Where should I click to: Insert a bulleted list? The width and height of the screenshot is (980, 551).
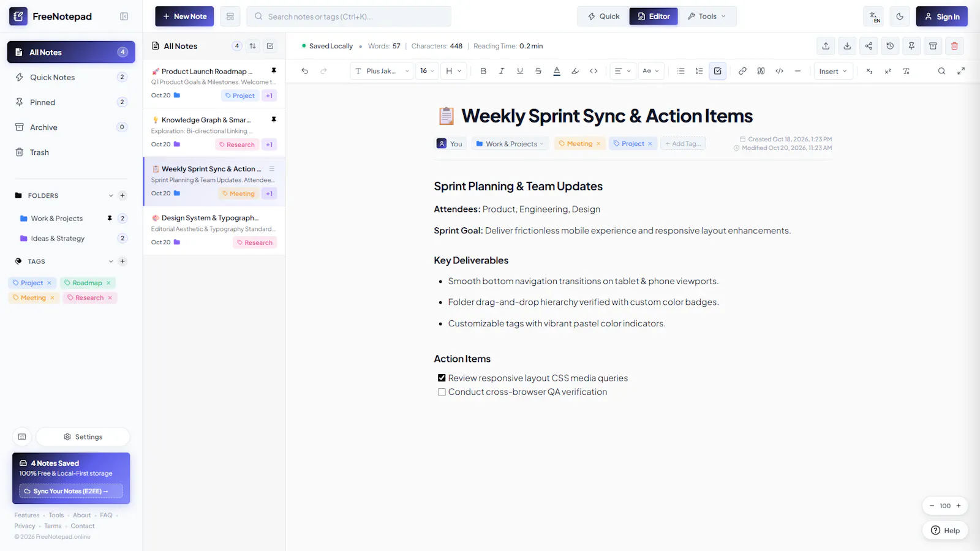click(x=680, y=71)
